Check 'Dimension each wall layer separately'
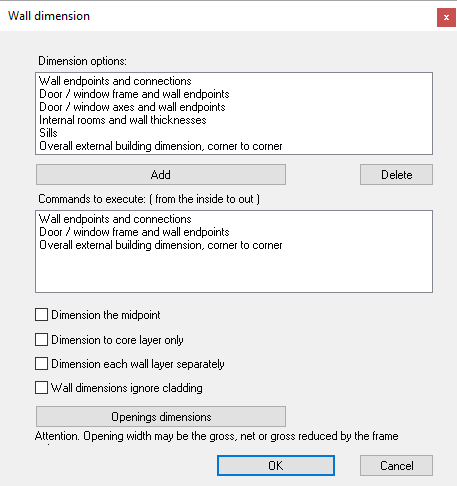 click(41, 364)
